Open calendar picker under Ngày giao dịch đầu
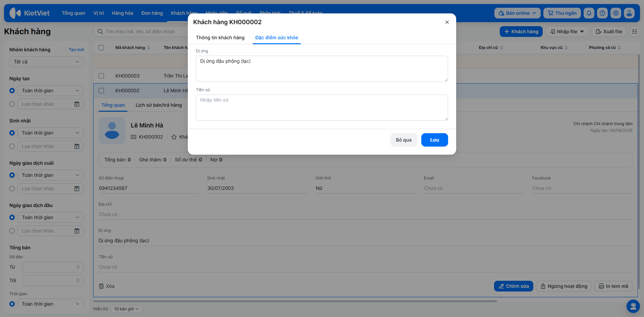 [77, 231]
